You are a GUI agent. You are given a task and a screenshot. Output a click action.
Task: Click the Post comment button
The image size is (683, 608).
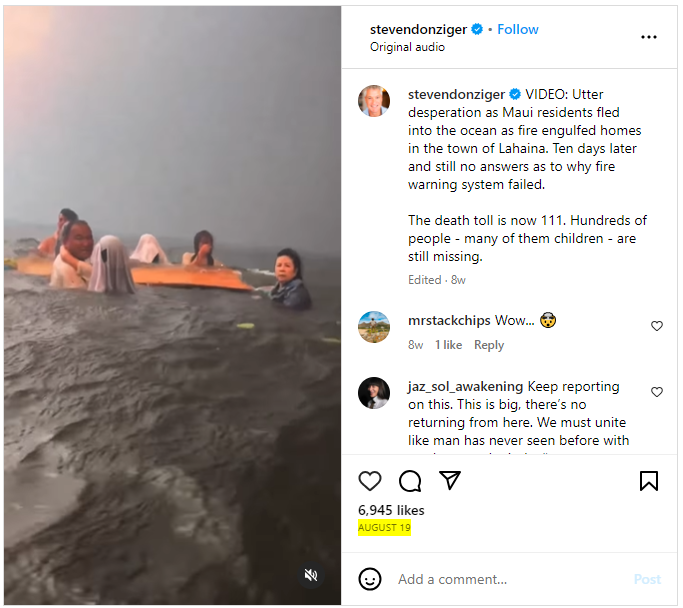click(x=647, y=579)
